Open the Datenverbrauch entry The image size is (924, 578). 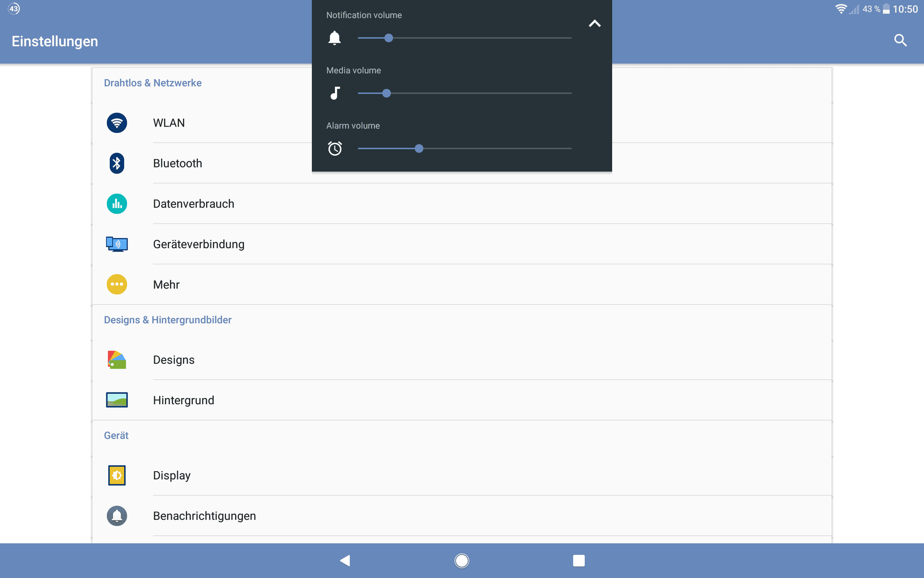coord(462,204)
